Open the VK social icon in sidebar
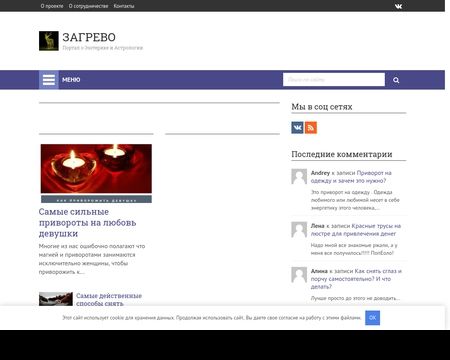This screenshot has height=360, width=450. (297, 128)
